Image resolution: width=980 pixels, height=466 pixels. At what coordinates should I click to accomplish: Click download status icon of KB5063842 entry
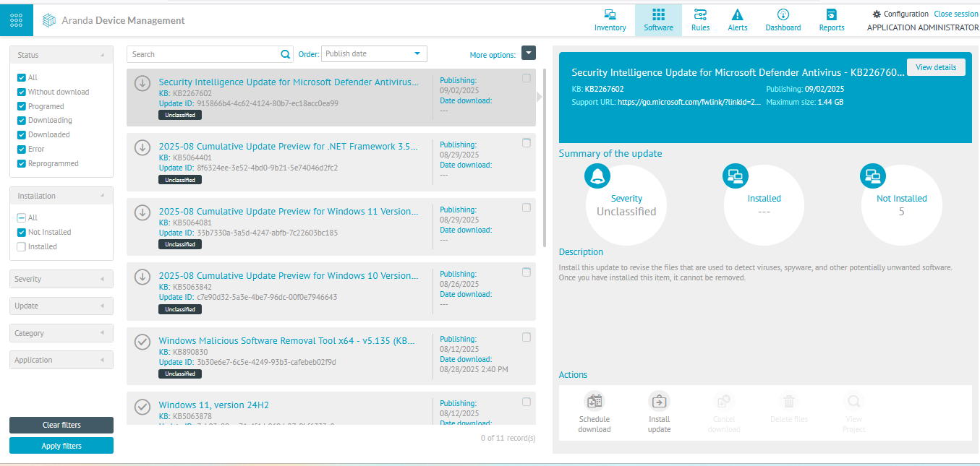point(142,277)
